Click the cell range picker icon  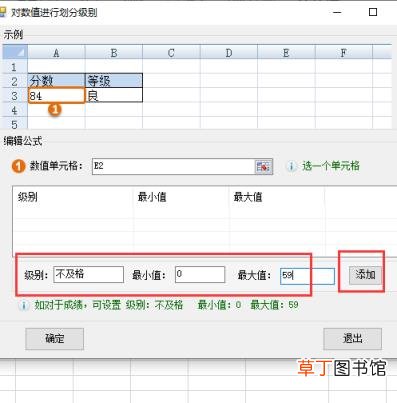coord(264,166)
